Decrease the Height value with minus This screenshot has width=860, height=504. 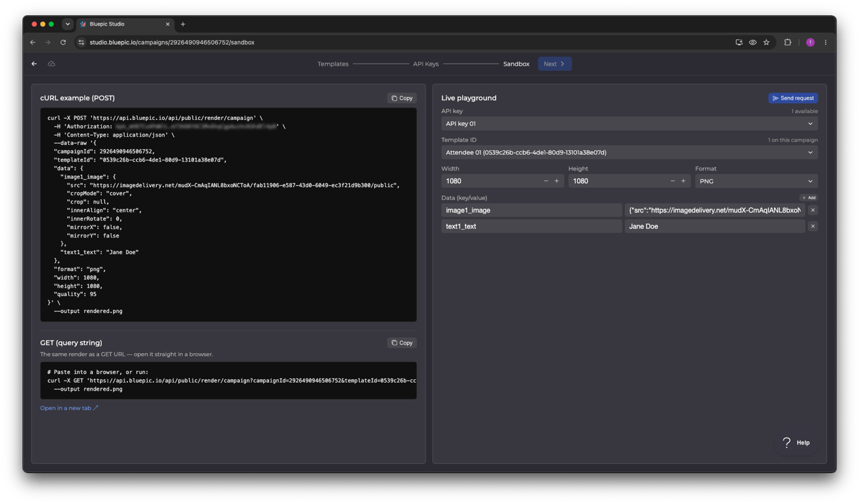(x=672, y=181)
